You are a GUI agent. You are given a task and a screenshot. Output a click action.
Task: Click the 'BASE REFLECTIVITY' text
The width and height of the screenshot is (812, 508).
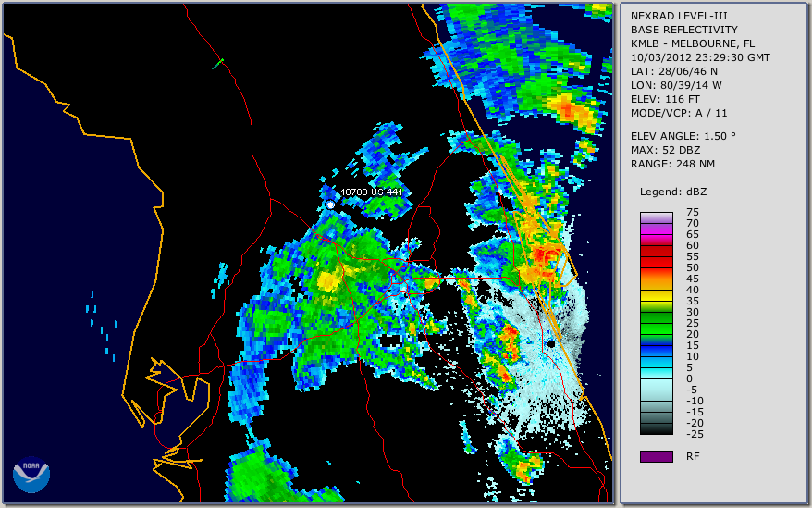tap(683, 30)
